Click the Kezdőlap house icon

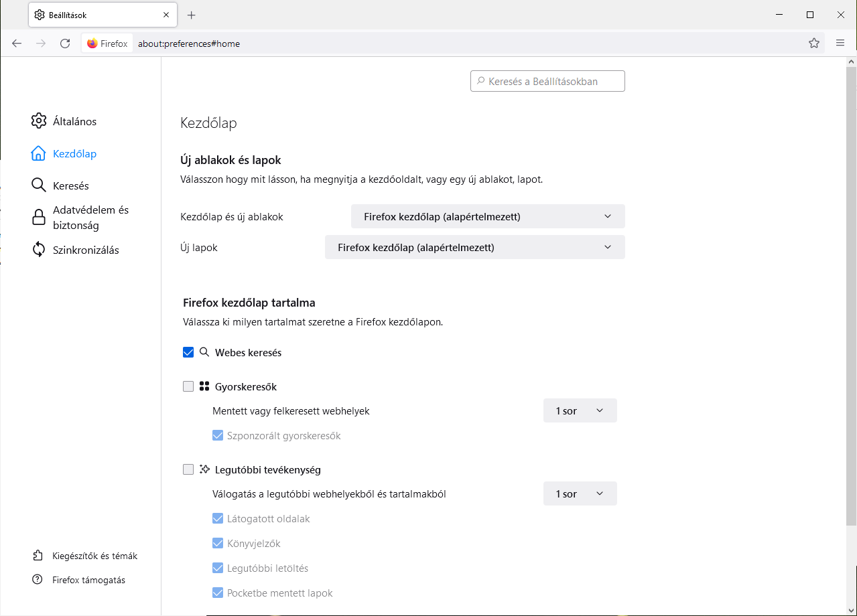tap(39, 153)
